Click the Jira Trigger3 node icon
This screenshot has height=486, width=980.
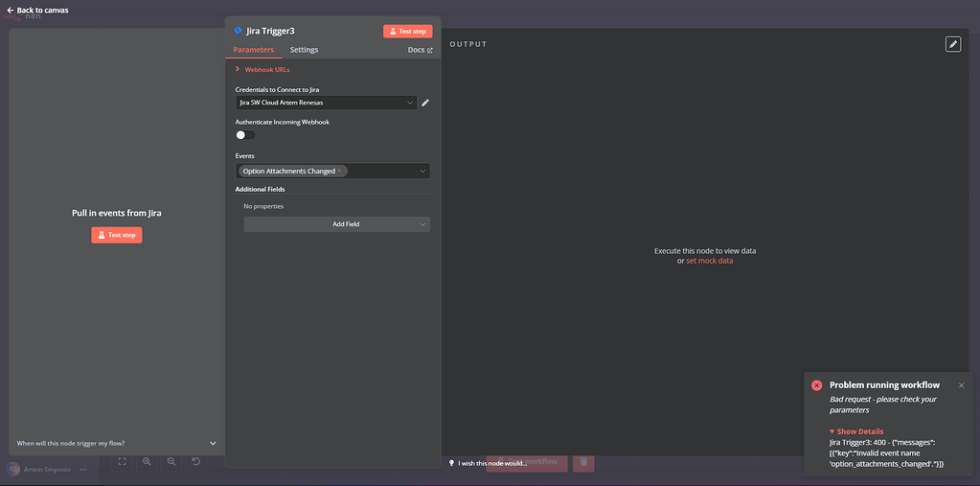[239, 31]
